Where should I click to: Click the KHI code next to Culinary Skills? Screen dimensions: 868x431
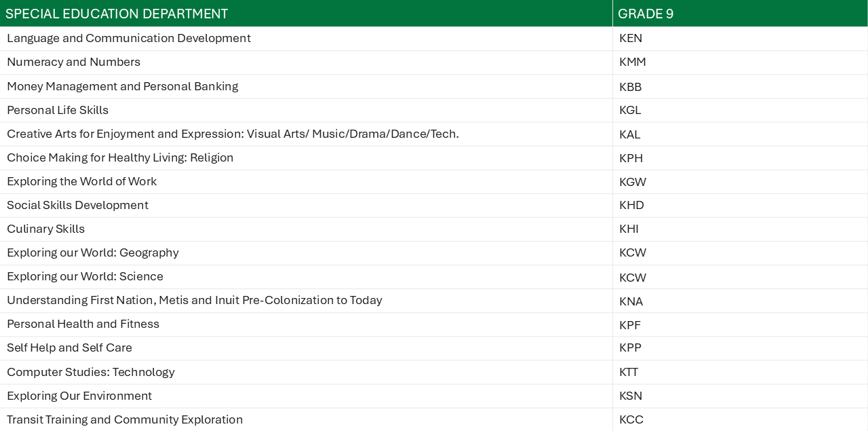pyautogui.click(x=629, y=229)
